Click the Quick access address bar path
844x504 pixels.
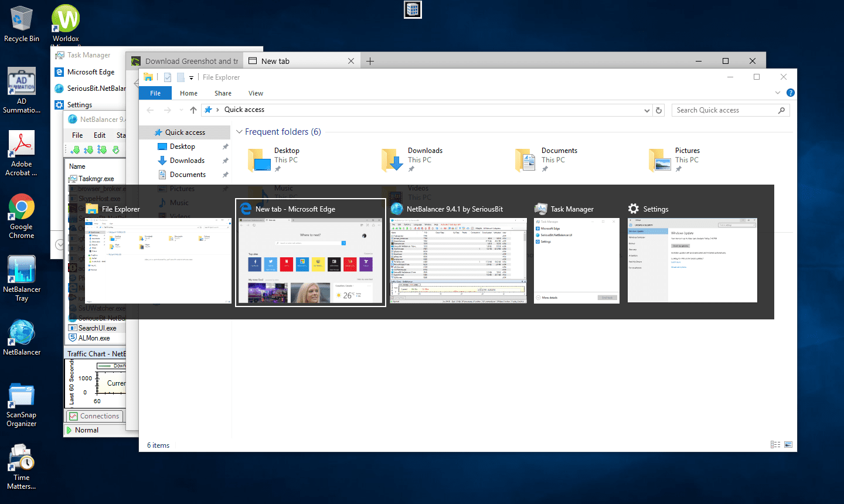click(x=244, y=110)
